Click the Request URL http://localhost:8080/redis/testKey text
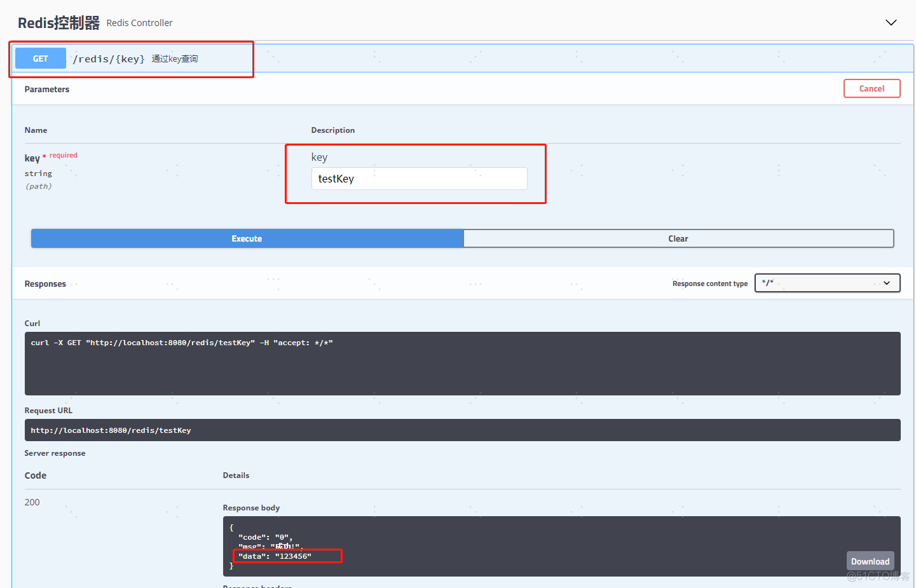 (111, 430)
